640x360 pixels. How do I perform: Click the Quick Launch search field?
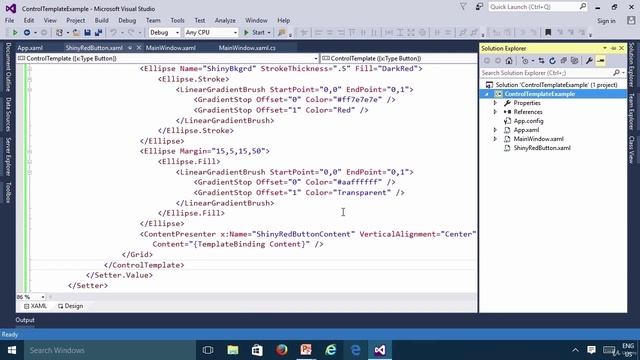[537, 7]
